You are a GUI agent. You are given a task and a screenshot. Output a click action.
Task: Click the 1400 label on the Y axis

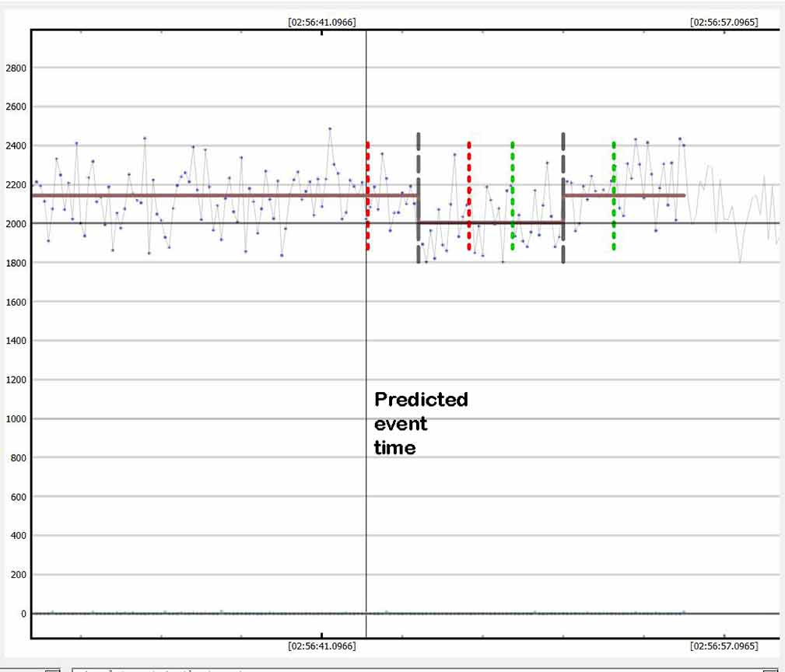coord(16,341)
